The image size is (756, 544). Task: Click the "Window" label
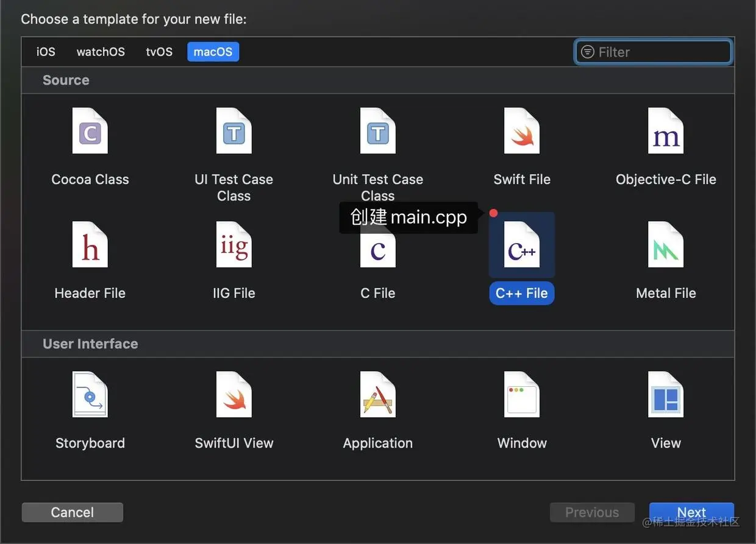coord(522,443)
